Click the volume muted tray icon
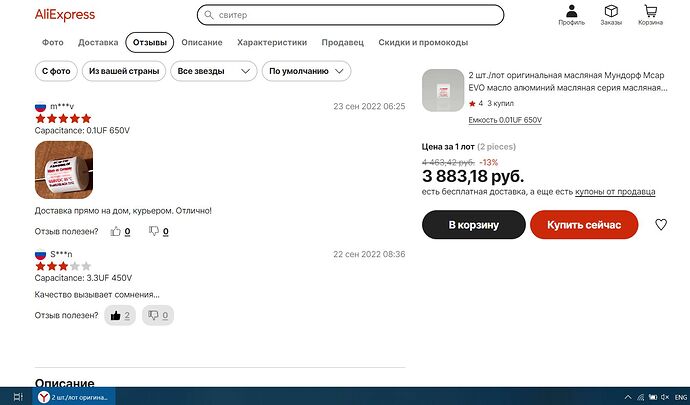Screen dimensions: 690x405 pyautogui.click(x=665, y=397)
